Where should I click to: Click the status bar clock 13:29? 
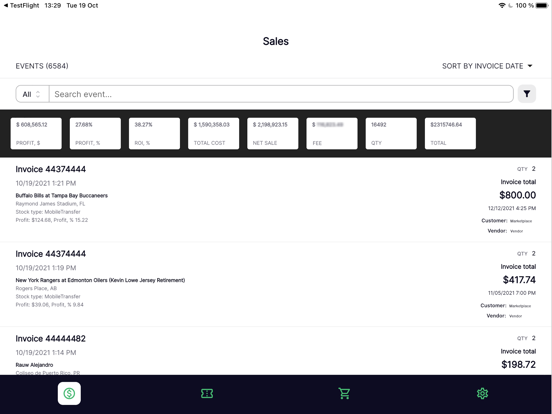pos(53,5)
